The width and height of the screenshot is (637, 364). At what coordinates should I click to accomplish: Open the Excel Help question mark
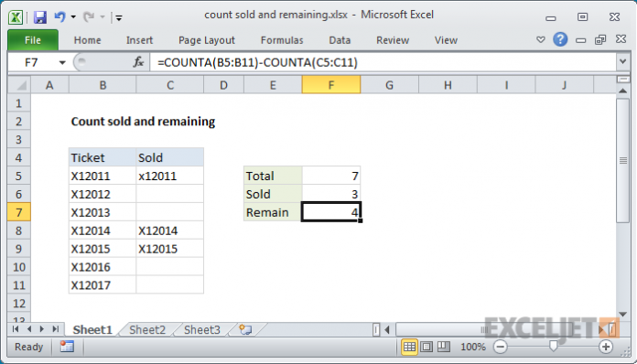(560, 39)
